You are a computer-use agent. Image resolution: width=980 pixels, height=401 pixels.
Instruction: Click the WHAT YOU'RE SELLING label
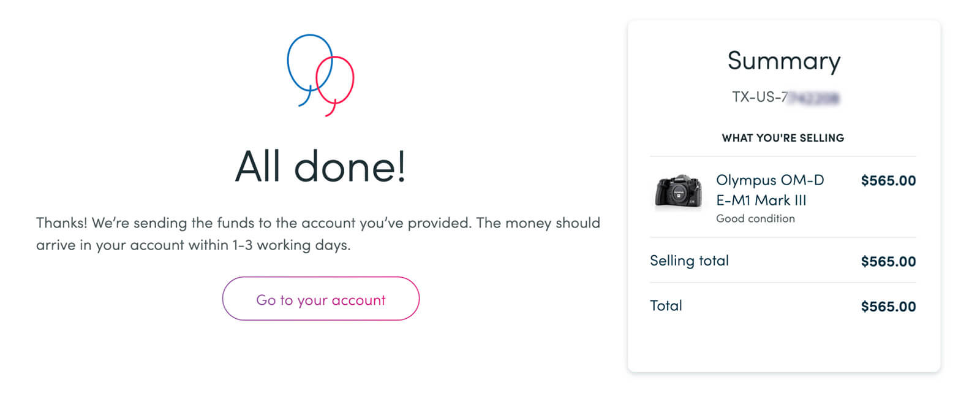(x=783, y=138)
